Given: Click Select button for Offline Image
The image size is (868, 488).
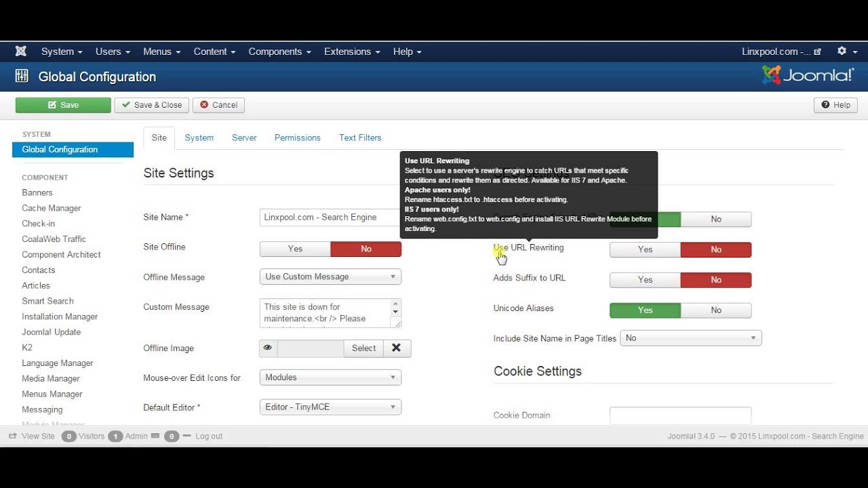Looking at the screenshot, I should (x=363, y=348).
